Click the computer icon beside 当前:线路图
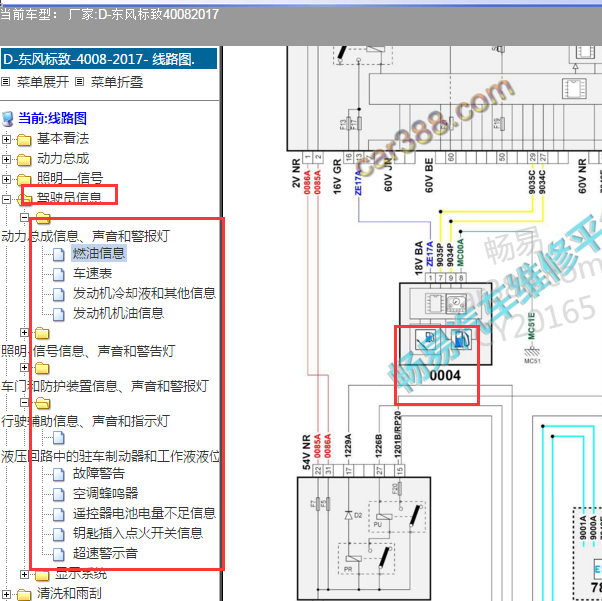The height and width of the screenshot is (601, 602). 8,119
